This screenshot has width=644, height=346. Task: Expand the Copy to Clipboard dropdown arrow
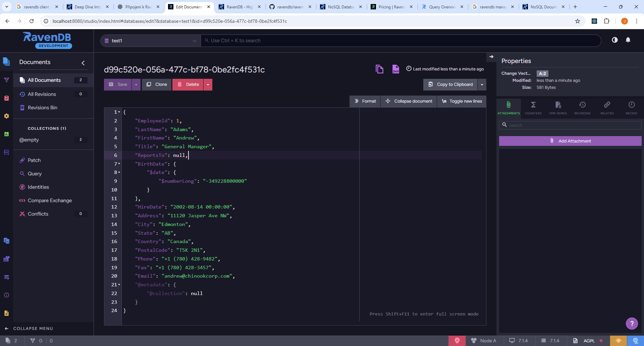pos(482,84)
